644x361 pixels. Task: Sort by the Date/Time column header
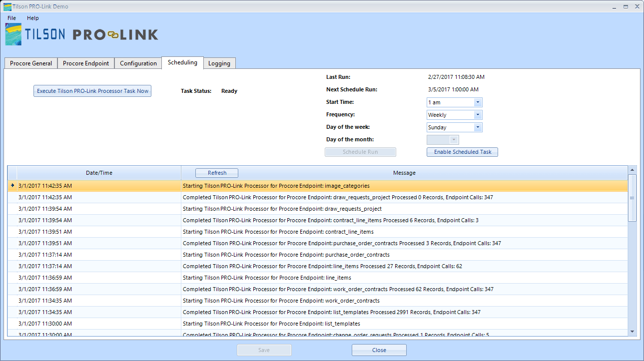pos(99,173)
